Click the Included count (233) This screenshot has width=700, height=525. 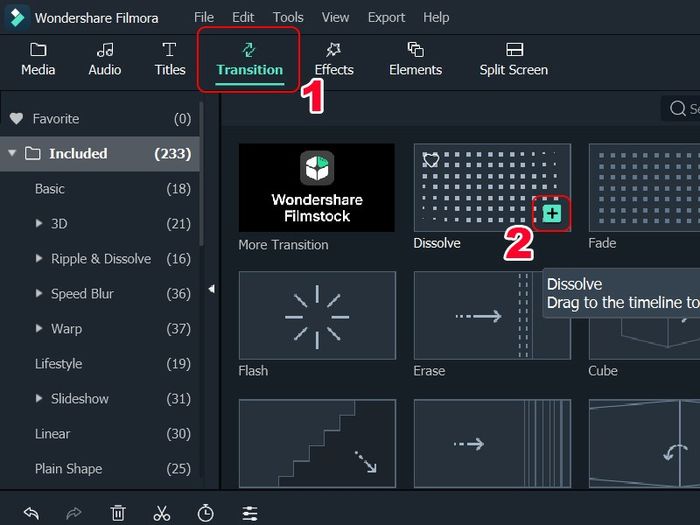173,154
